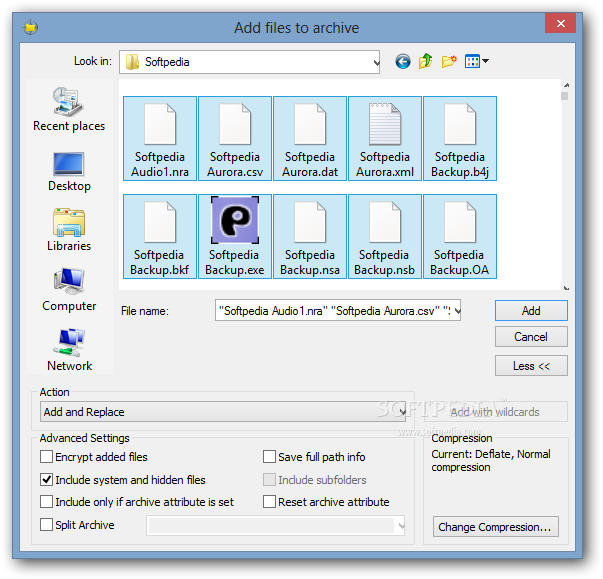603x579 pixels.
Task: Click inside the File name text field
Action: pos(334,311)
